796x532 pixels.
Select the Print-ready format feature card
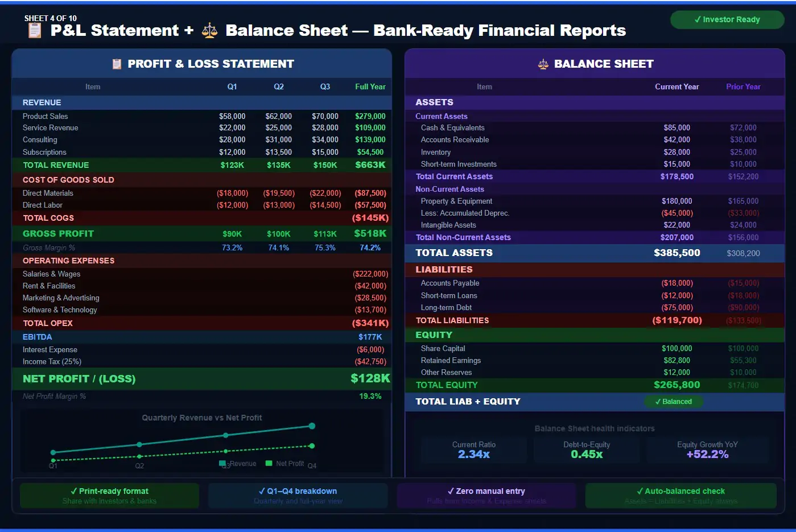point(109,496)
